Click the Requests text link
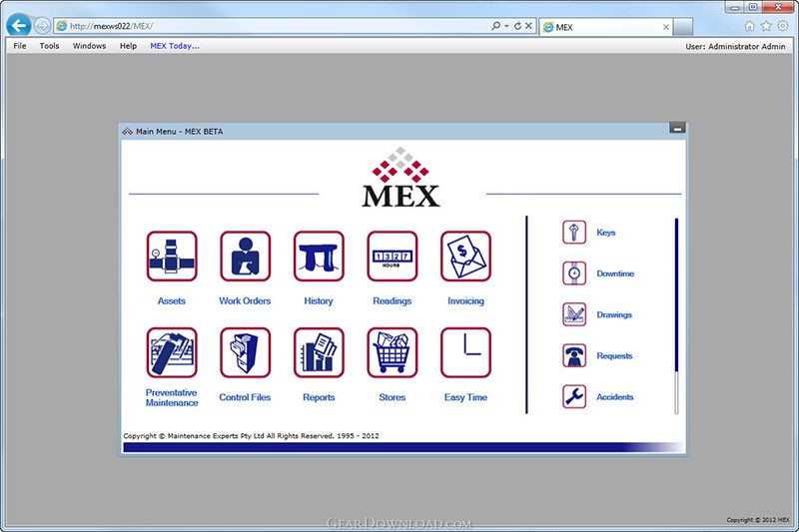The height and width of the screenshot is (532, 799). [614, 356]
